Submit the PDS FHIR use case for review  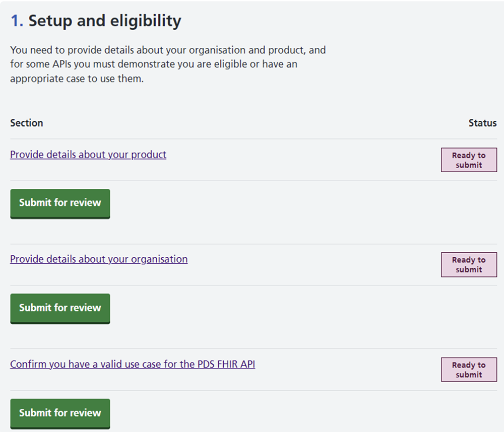[60, 413]
